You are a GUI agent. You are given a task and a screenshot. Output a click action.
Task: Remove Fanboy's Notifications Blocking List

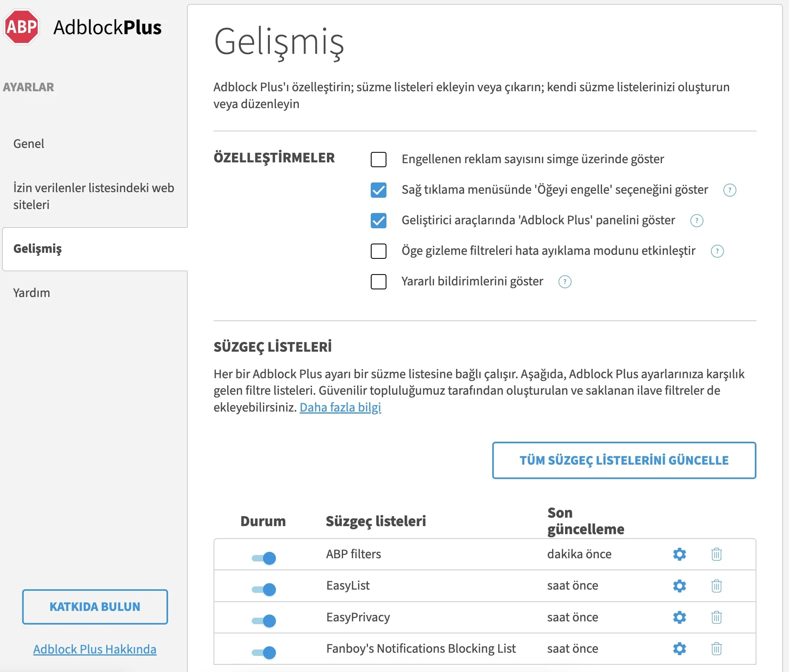click(716, 648)
